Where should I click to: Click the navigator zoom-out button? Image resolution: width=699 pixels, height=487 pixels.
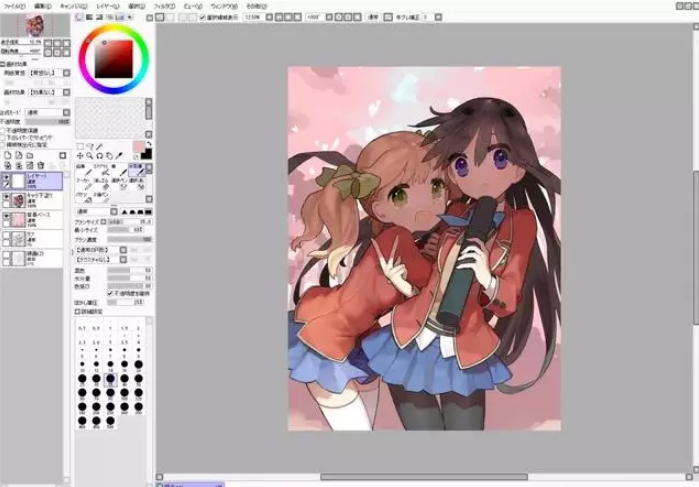(48, 43)
